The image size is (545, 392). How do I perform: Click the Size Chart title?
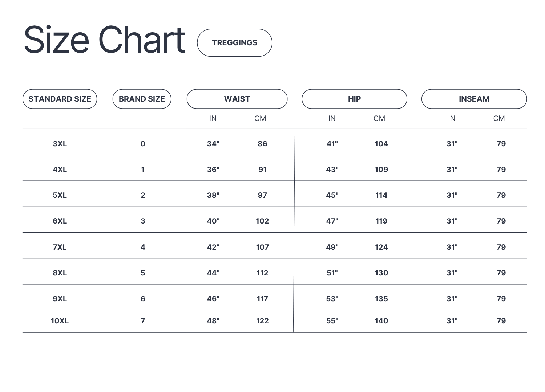click(x=105, y=40)
